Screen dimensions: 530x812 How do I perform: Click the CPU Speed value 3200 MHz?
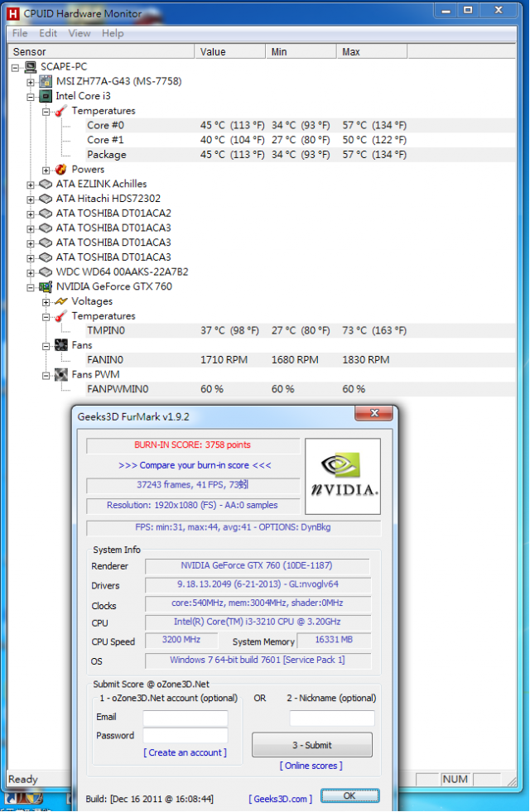pyautogui.click(x=181, y=640)
